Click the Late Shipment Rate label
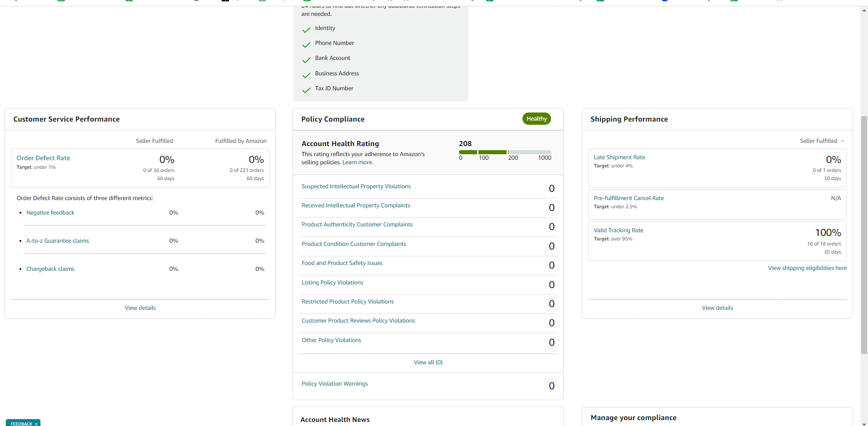 (x=619, y=157)
